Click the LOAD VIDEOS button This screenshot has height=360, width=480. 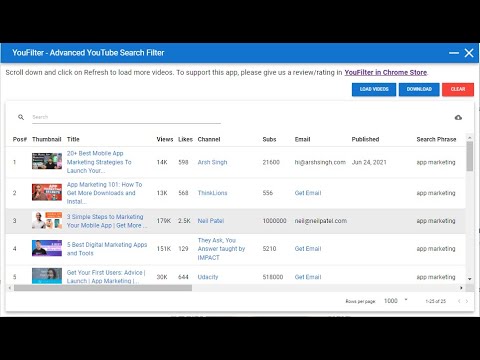(374, 89)
